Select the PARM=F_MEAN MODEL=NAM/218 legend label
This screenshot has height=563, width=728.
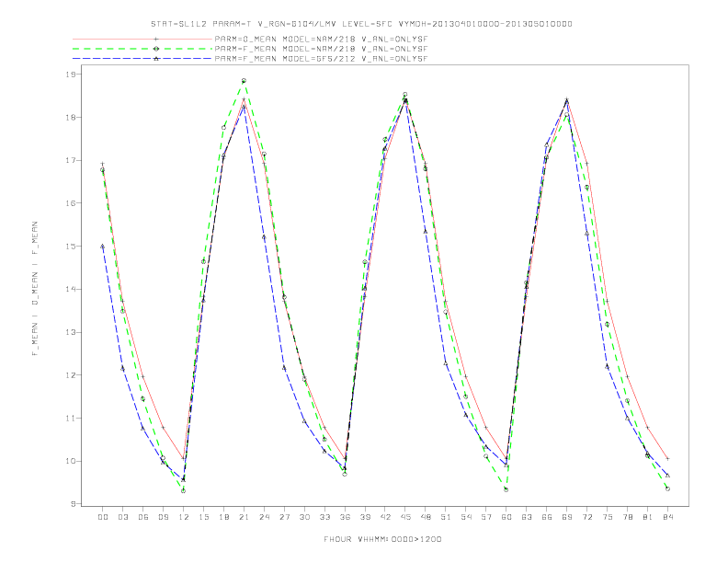(321, 49)
